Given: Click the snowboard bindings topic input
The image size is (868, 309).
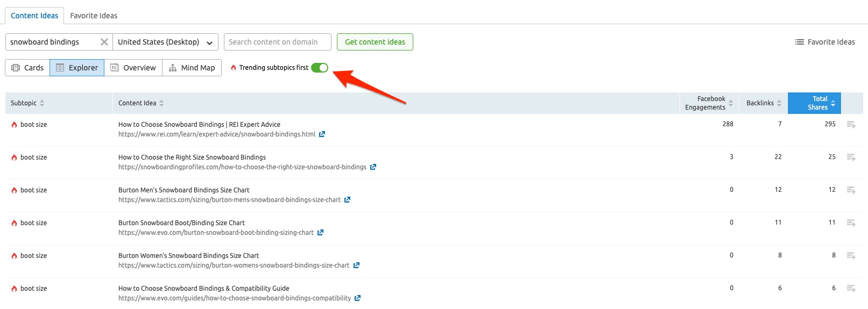Looking at the screenshot, I should point(53,42).
